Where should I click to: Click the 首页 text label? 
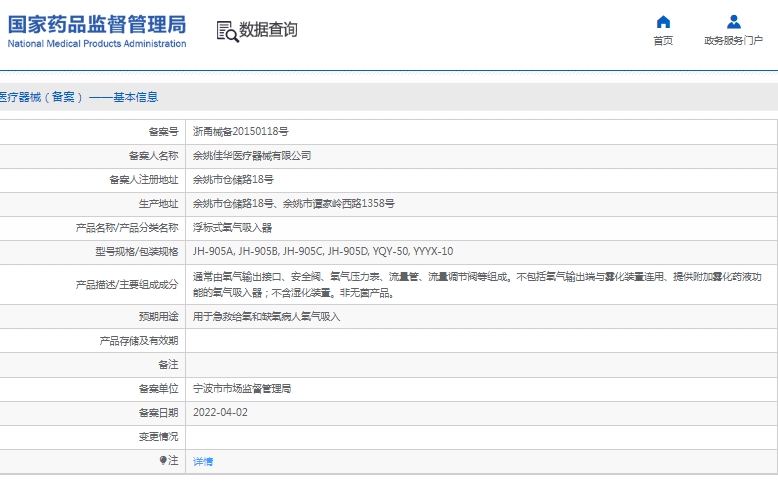click(663, 41)
